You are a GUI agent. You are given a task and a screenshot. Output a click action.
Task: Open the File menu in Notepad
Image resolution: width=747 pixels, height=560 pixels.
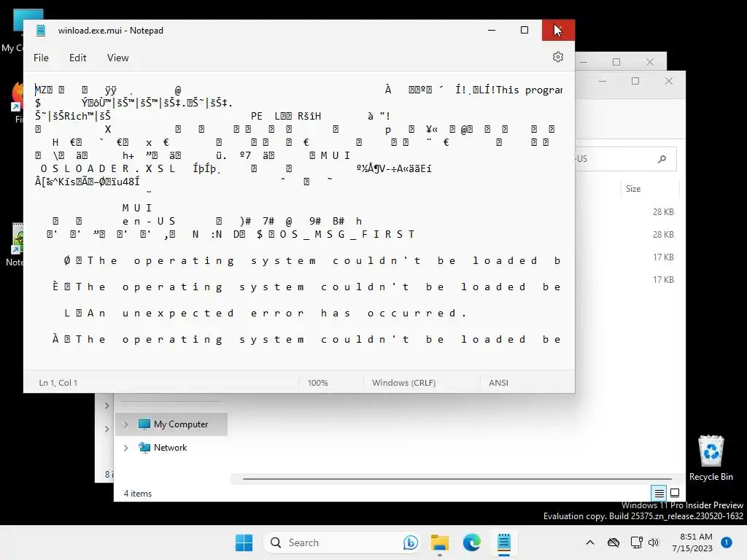point(41,58)
